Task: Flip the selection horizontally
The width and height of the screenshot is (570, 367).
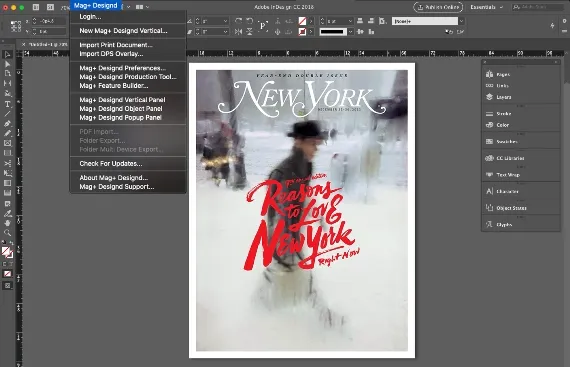Action: [x=238, y=32]
